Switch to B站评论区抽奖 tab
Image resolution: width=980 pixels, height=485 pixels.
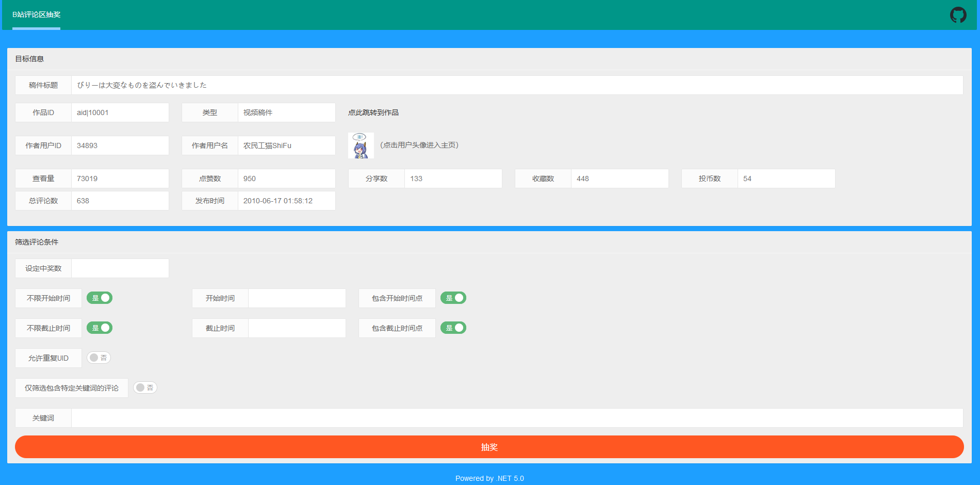(36, 14)
